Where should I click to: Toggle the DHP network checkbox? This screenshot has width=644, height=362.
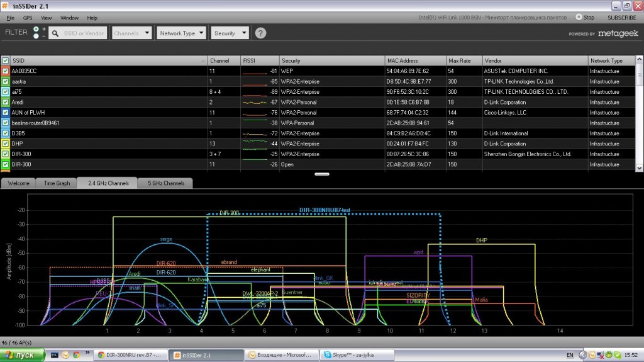[6, 144]
